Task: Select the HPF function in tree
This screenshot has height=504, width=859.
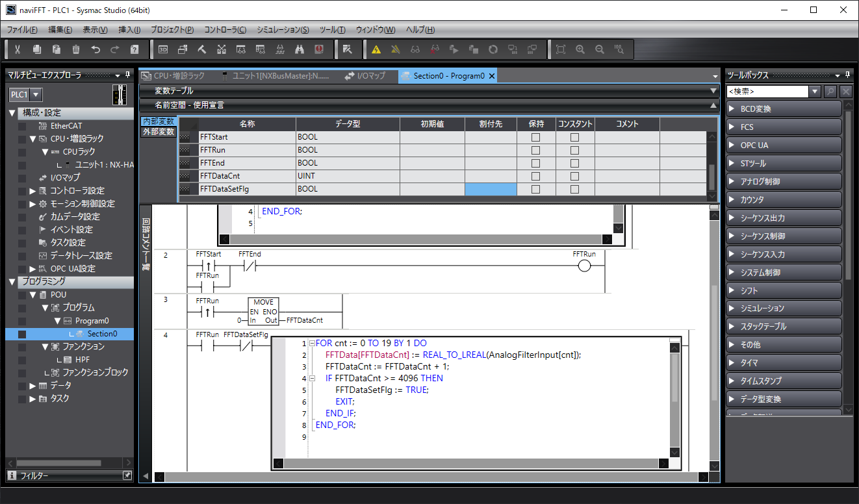Action: pos(82,359)
